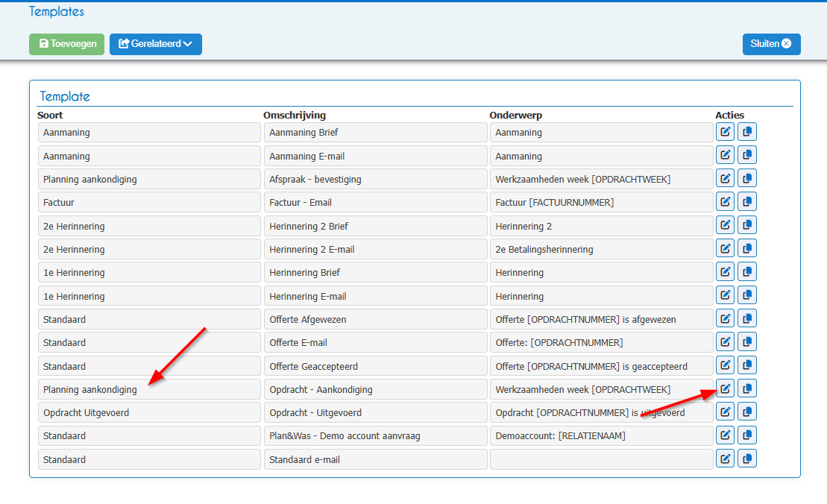
Task: Edit the Aanmaning E-mail template
Action: click(725, 155)
